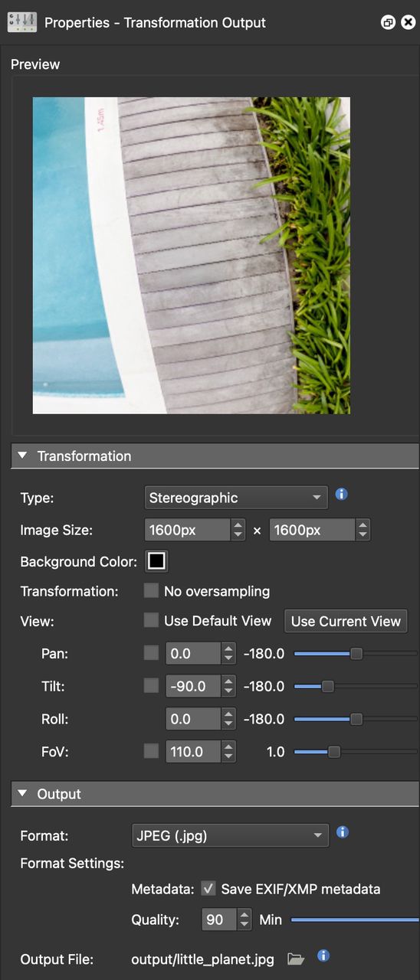
Task: Click the Pan slider handle
Action: (356, 654)
